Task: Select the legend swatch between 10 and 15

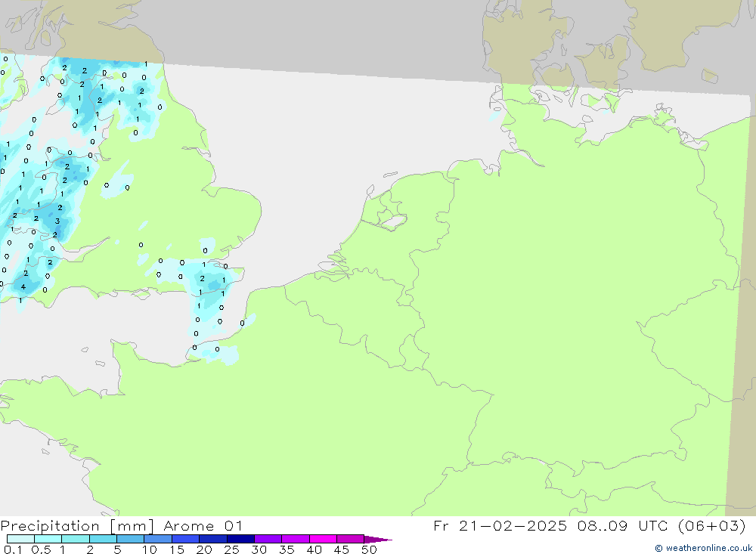Action: 158,539
